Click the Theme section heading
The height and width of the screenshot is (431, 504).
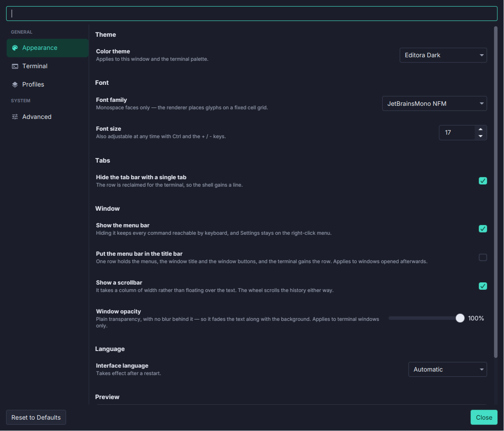pyautogui.click(x=105, y=35)
